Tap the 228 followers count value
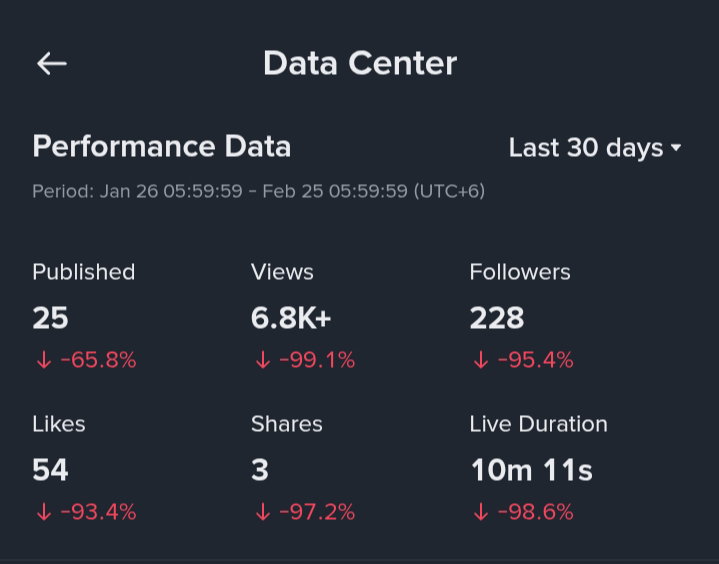 497,318
